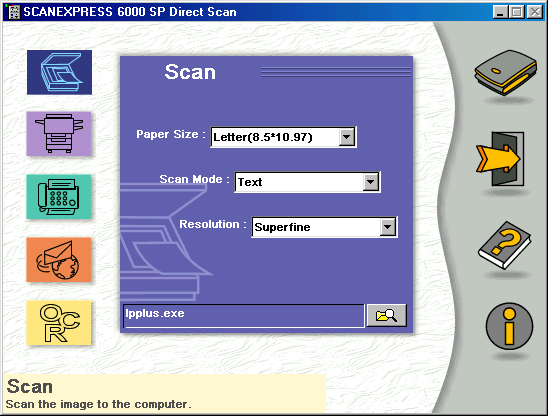Screen dimensions: 548x416
Task: Open the help book question mark icon
Action: [x=505, y=245]
